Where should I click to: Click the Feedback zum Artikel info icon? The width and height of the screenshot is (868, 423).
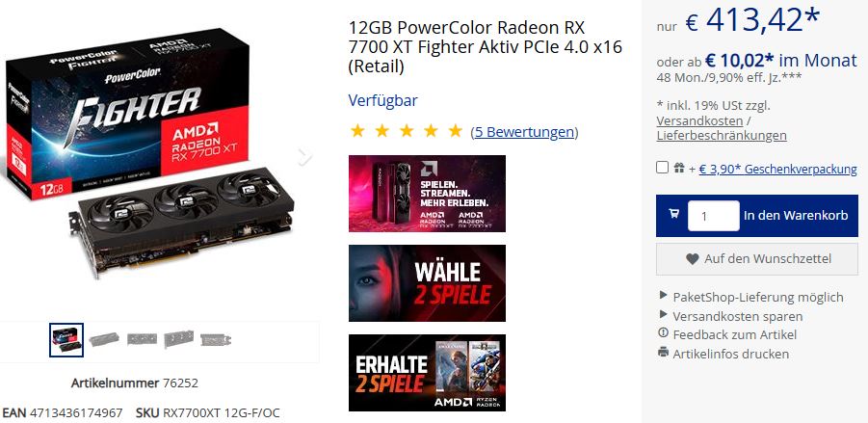(663, 333)
